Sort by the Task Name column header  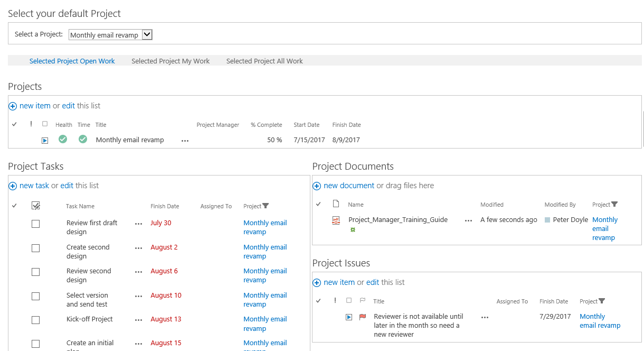click(x=80, y=206)
